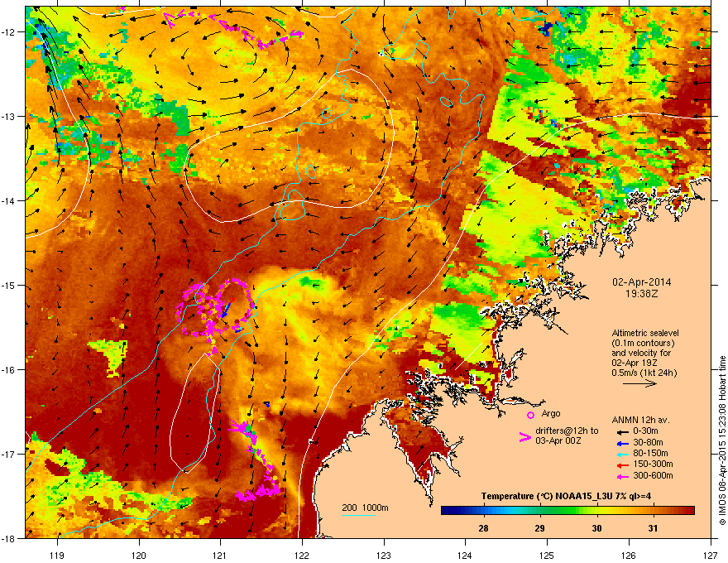The image size is (728, 563).
Task: Click the longitude axis label 122
Action: coord(302,555)
